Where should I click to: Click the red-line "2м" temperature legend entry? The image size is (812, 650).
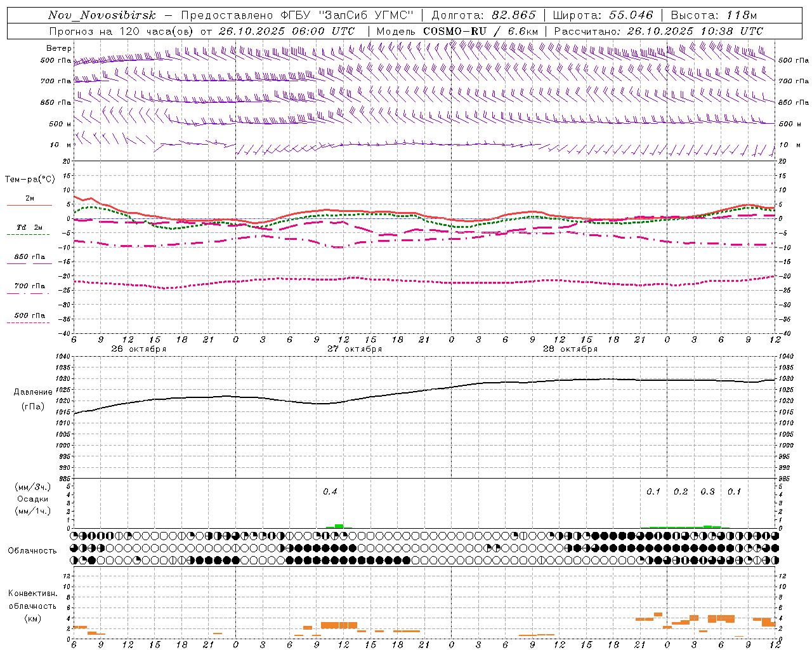(30, 199)
